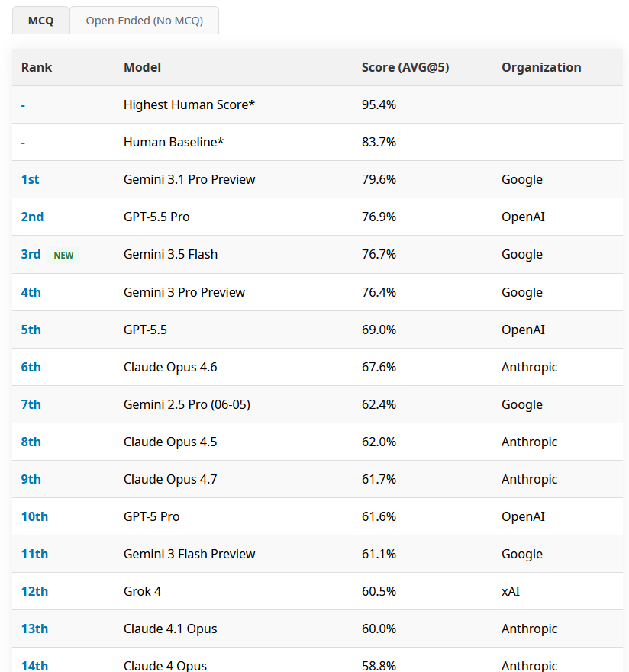Click the GPT-5.5 Pro model row
The image size is (629, 672).
coord(318,217)
